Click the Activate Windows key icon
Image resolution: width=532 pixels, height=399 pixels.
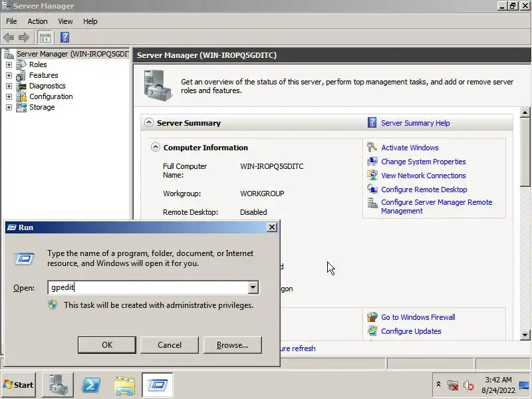click(x=372, y=147)
